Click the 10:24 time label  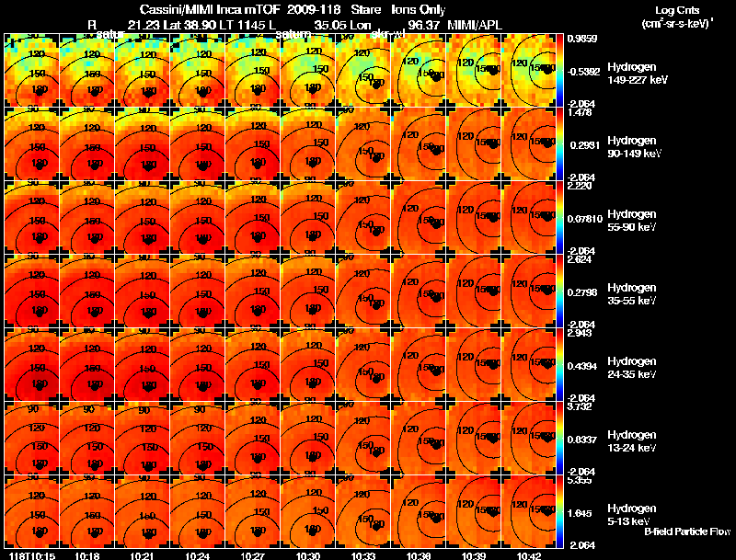[x=197, y=555]
